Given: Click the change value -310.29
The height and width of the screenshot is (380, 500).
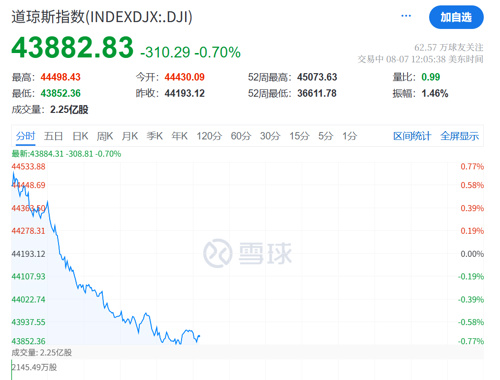Looking at the screenshot, I should pyautogui.click(x=165, y=52).
